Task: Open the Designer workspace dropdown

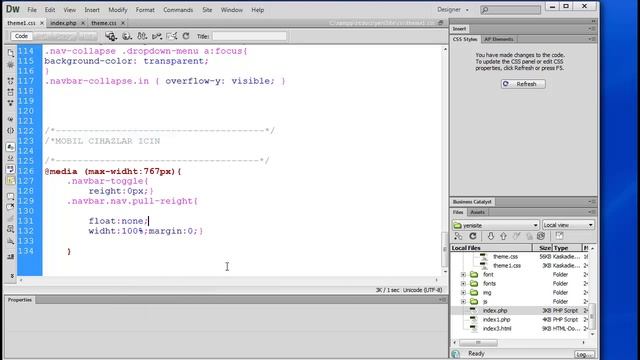Action: point(453,9)
